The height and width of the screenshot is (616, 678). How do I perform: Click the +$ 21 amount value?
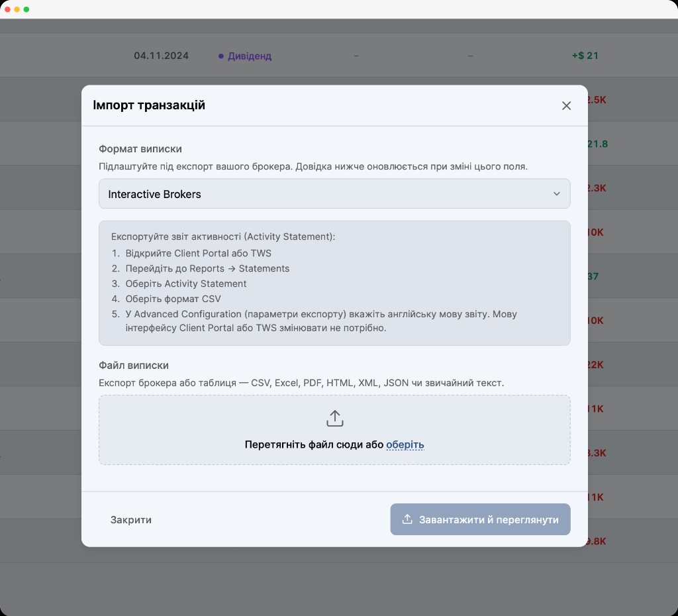[585, 56]
